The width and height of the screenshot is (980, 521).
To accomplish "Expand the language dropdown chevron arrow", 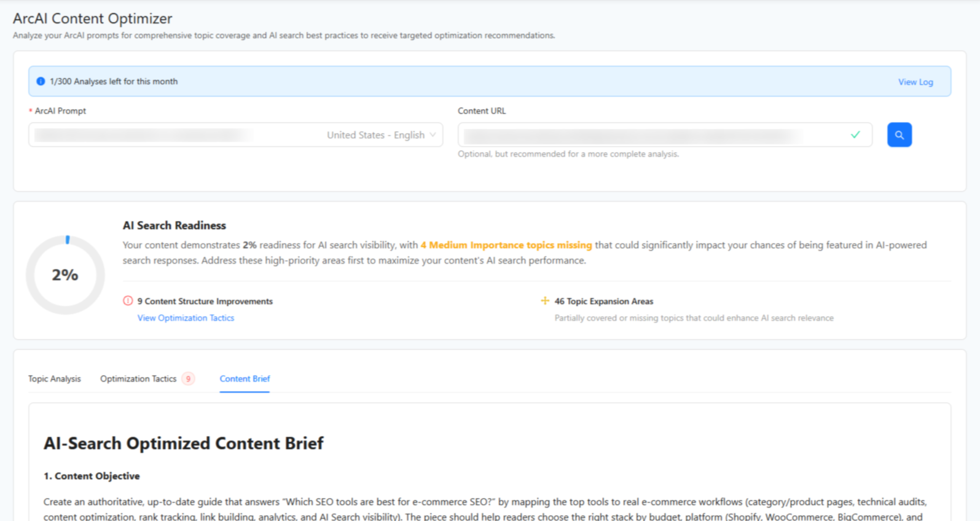I will coord(433,135).
